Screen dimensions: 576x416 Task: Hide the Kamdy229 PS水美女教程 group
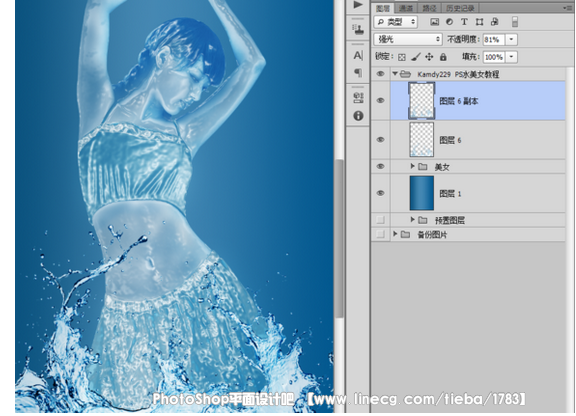tap(381, 74)
